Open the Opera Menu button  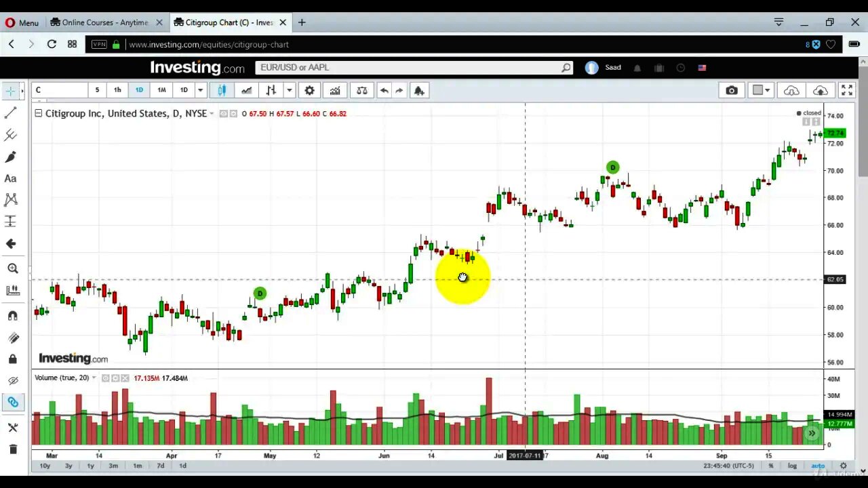22,22
